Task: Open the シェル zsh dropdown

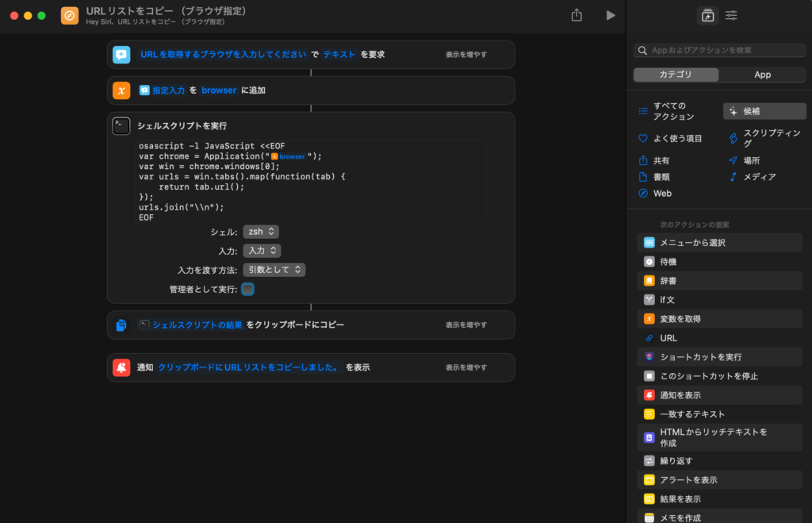Action: coord(261,232)
